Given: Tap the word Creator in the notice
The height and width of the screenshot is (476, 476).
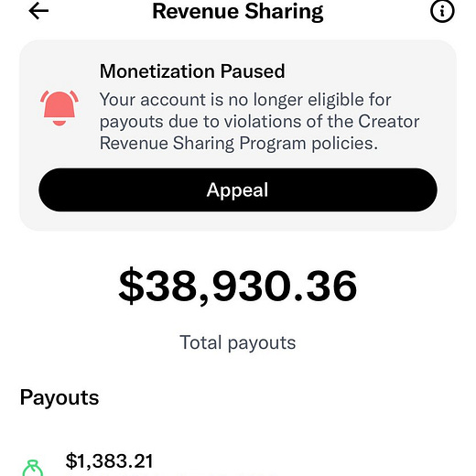Looking at the screenshot, I should click(388, 122).
